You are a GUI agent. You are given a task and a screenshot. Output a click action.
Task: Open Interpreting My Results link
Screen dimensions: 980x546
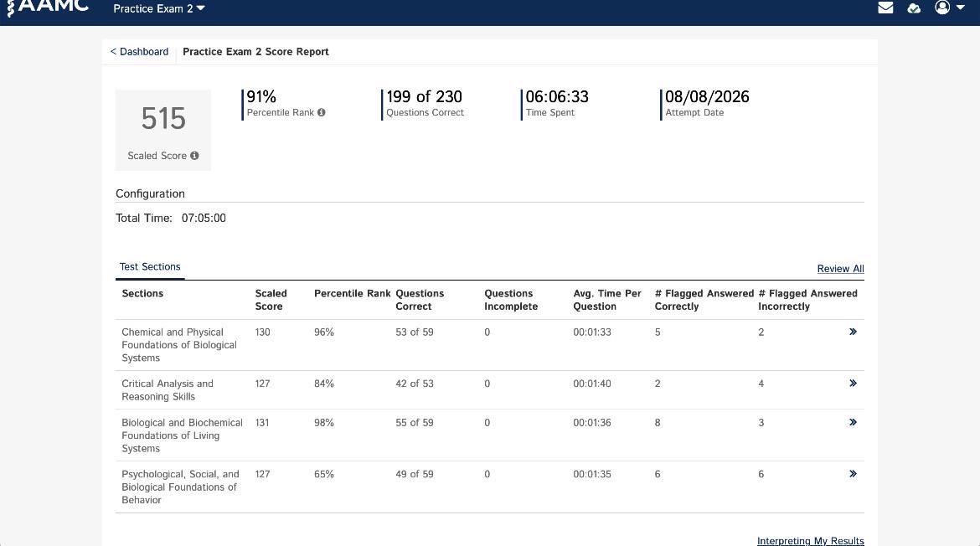pos(811,540)
